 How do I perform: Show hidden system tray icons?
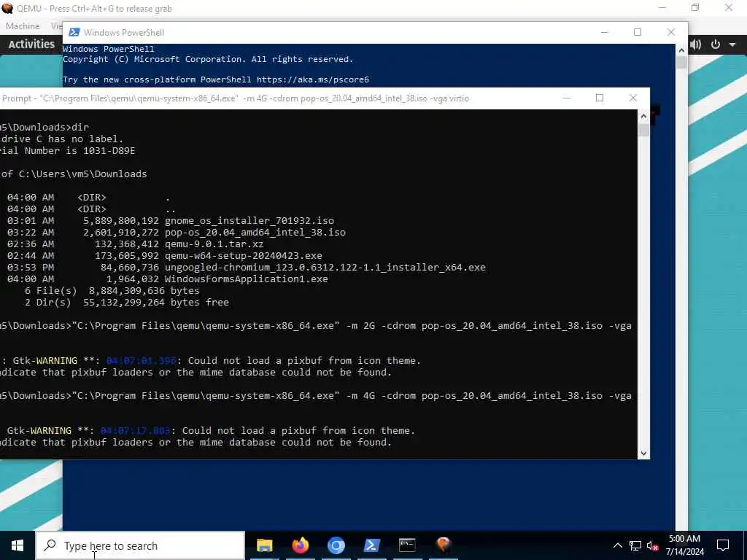click(x=617, y=545)
